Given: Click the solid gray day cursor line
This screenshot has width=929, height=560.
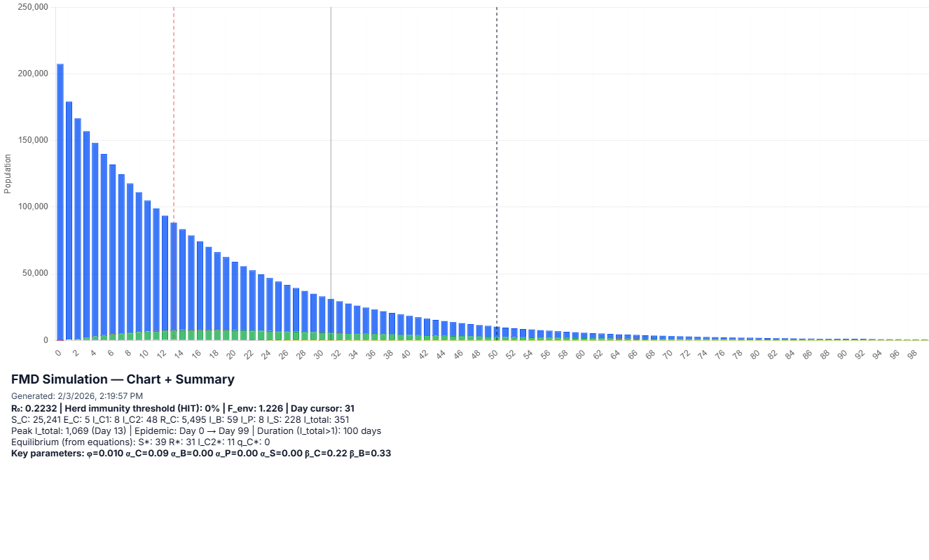Looking at the screenshot, I should 331,140.
